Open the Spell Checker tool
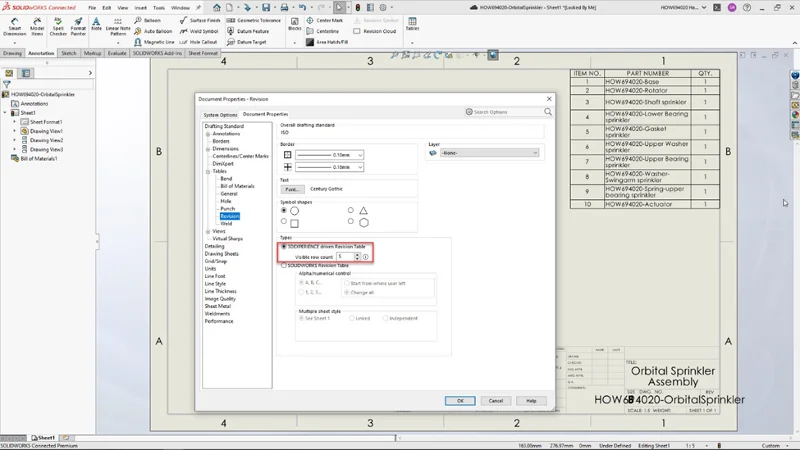This screenshot has width=800, height=450. 56,28
